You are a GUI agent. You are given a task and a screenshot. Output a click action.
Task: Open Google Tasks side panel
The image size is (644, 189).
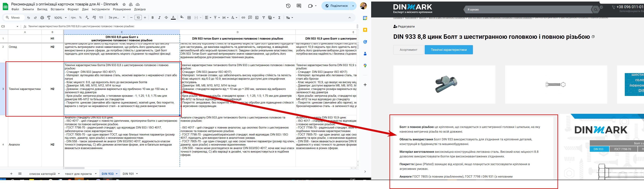(x=365, y=42)
